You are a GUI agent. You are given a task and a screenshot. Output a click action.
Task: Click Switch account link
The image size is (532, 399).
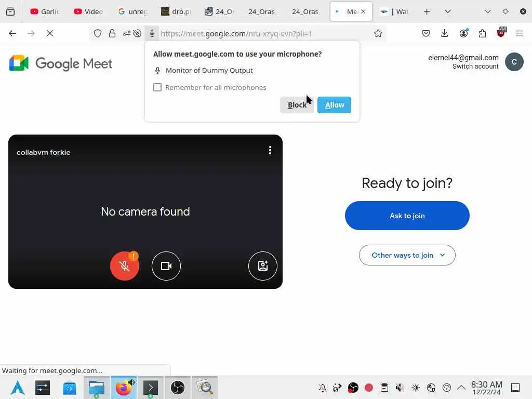point(475,66)
